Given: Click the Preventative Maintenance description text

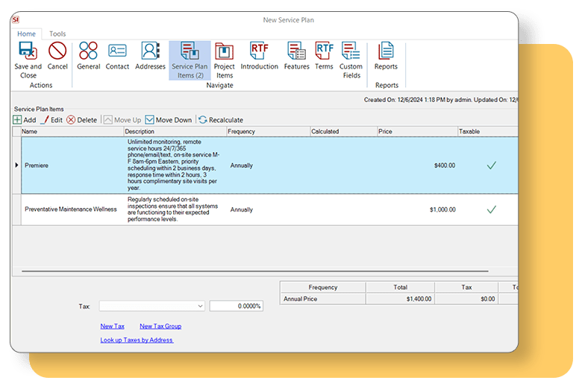Looking at the screenshot, I should [172, 209].
